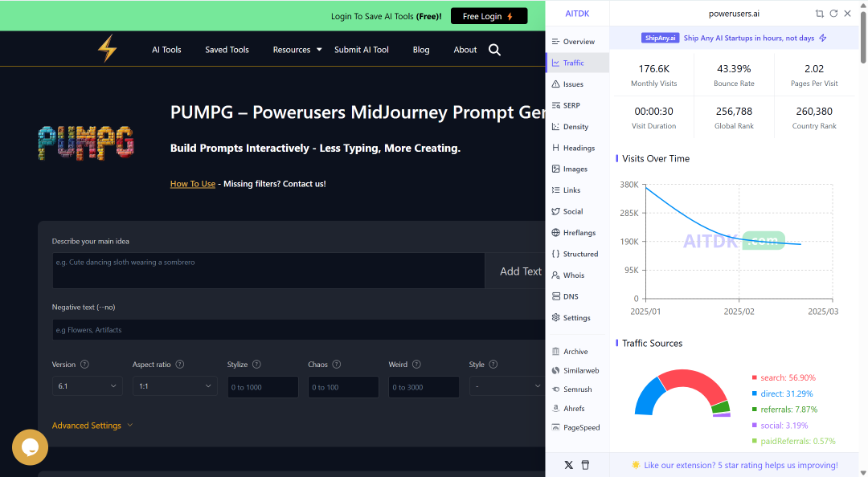Click the Style help icon
This screenshot has height=477, width=868.
pyautogui.click(x=493, y=364)
